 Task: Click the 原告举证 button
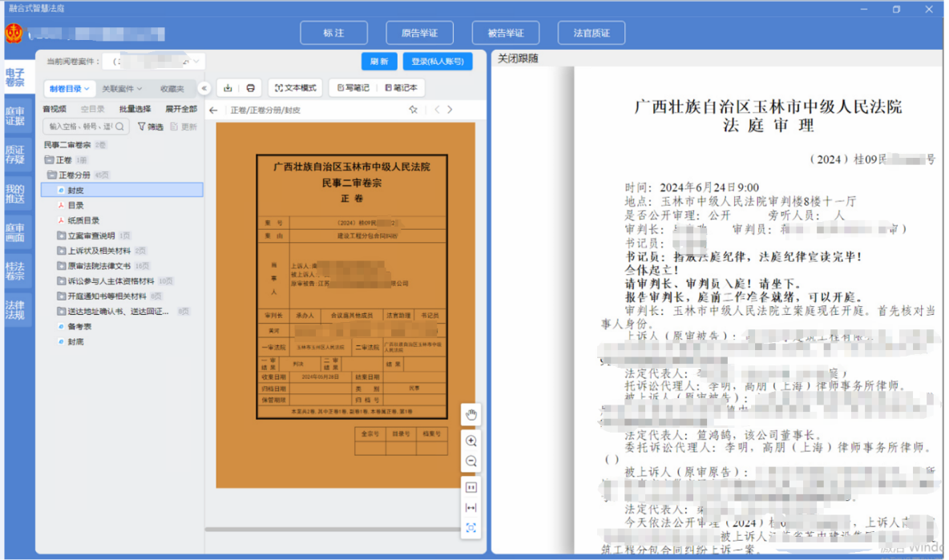pos(419,33)
